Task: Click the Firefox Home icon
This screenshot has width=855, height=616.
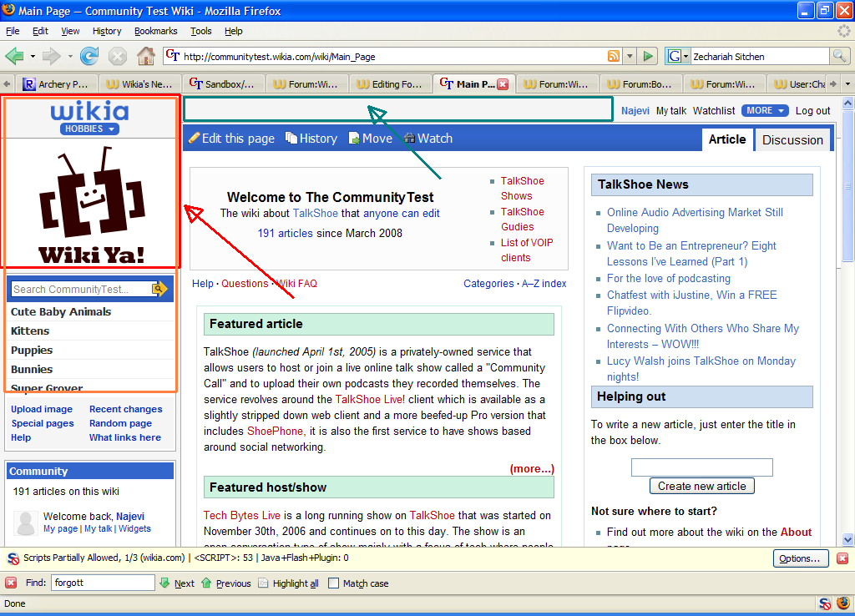Action: [x=145, y=56]
